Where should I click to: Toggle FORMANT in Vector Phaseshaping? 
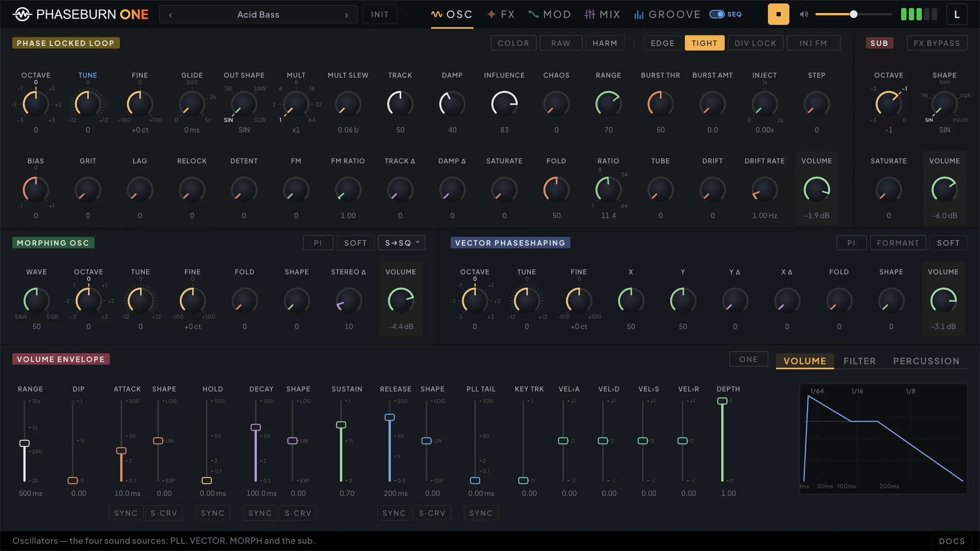click(x=898, y=243)
